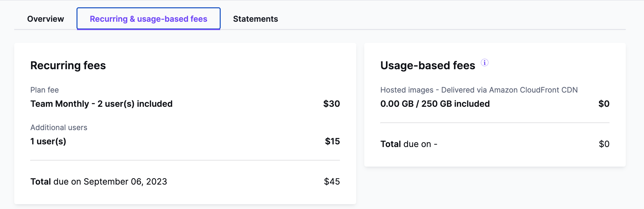644x209 pixels.
Task: Select the Recurring & usage-based fees tab
Action: (149, 19)
